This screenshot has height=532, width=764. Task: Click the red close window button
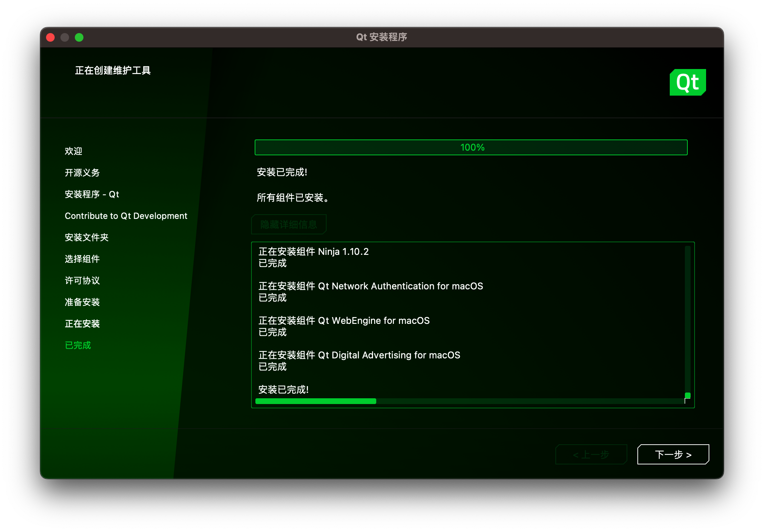click(x=51, y=37)
